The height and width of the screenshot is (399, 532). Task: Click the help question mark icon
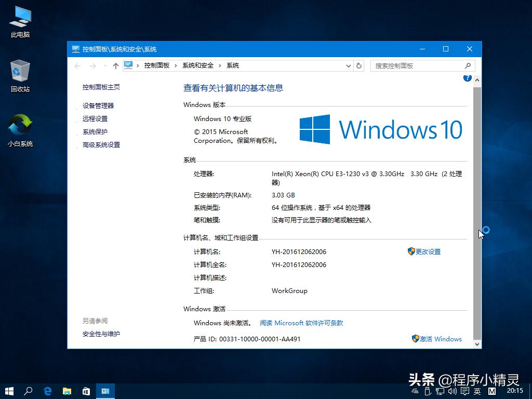pyautogui.click(x=467, y=77)
